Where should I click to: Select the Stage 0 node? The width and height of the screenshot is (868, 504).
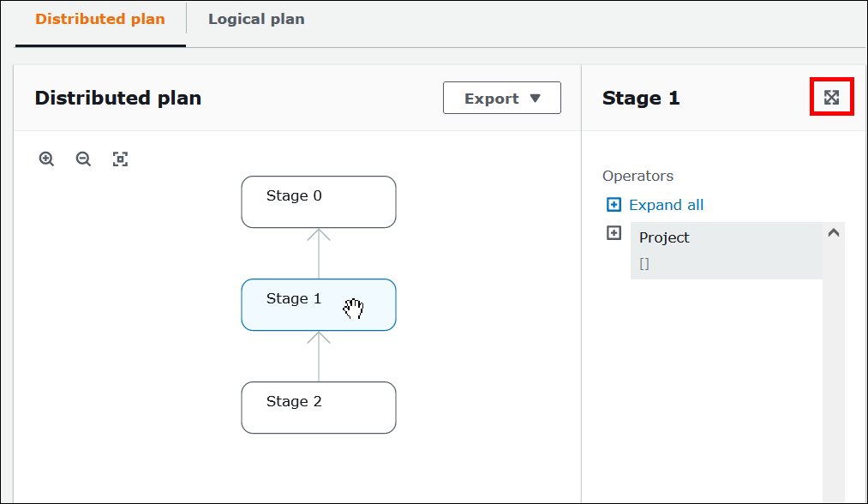click(318, 201)
